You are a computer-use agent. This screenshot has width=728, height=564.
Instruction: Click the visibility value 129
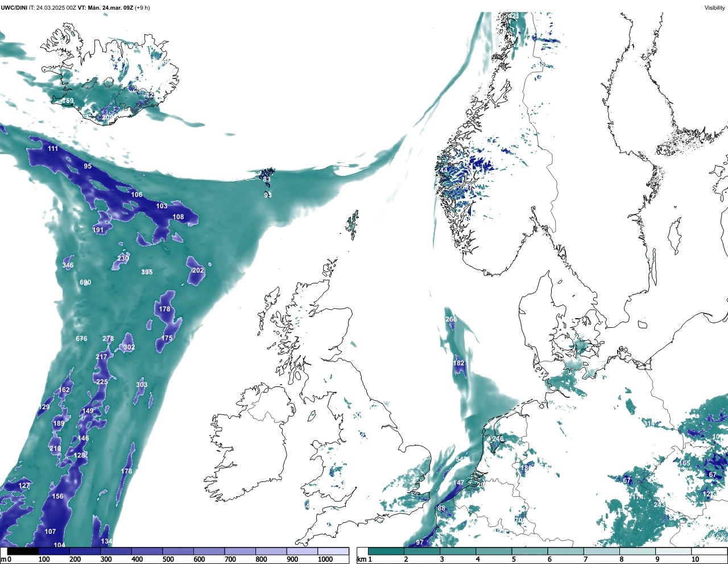point(44,407)
